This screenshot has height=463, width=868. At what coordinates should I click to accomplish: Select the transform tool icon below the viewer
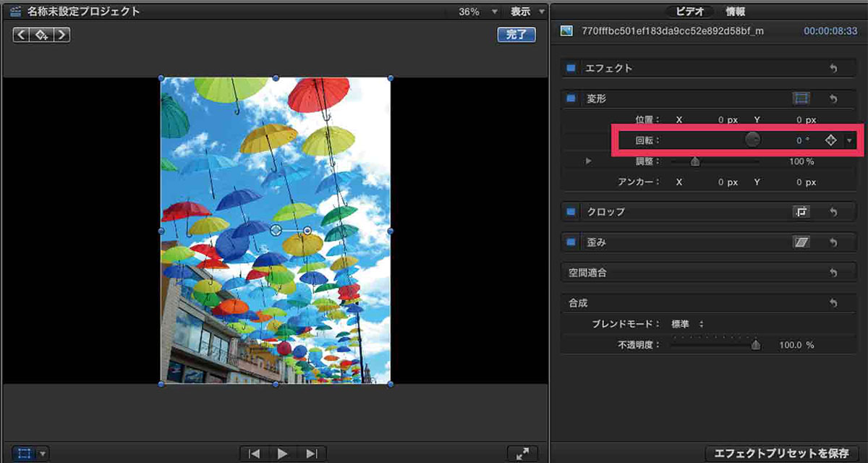(25, 454)
